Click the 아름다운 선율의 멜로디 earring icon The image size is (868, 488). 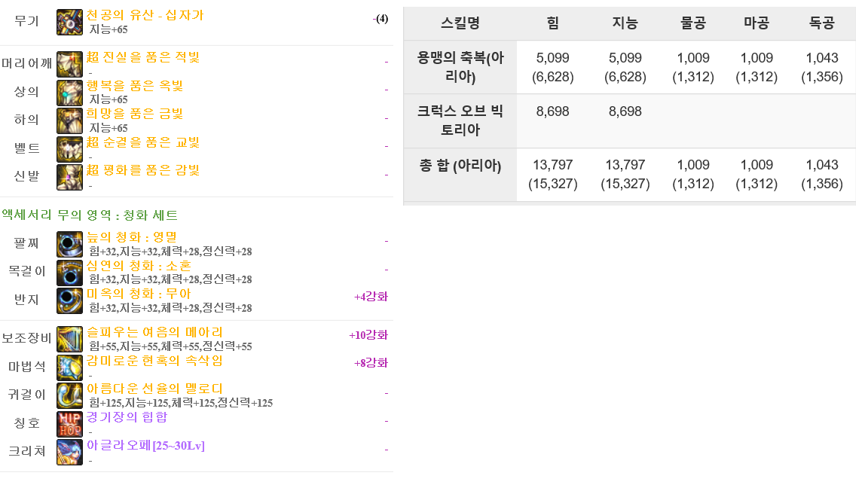pyautogui.click(x=70, y=395)
